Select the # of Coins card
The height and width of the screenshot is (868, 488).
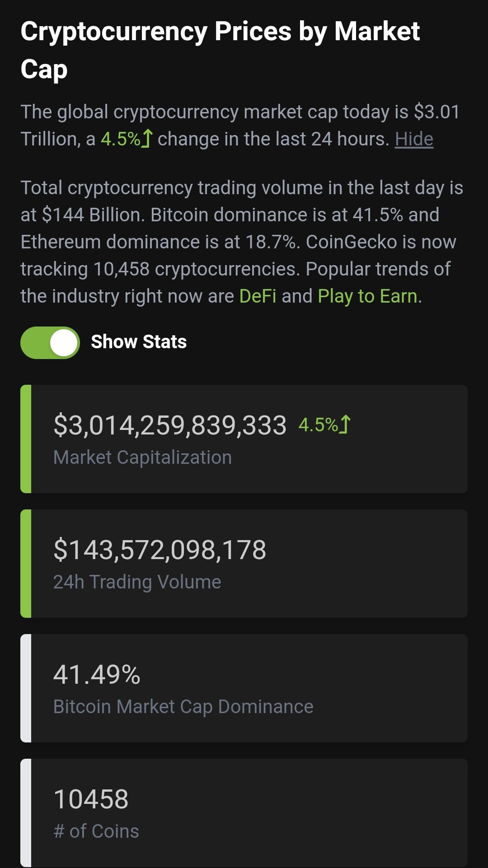(244, 813)
